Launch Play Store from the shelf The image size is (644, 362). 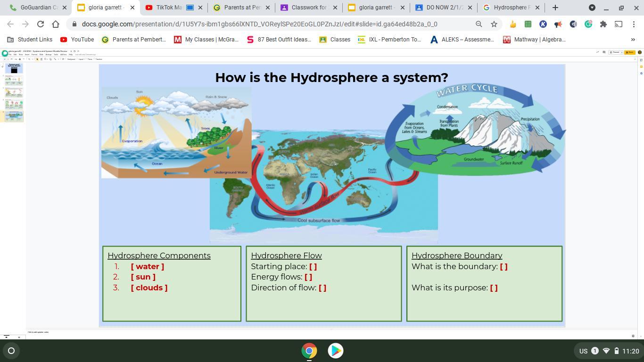[335, 351]
